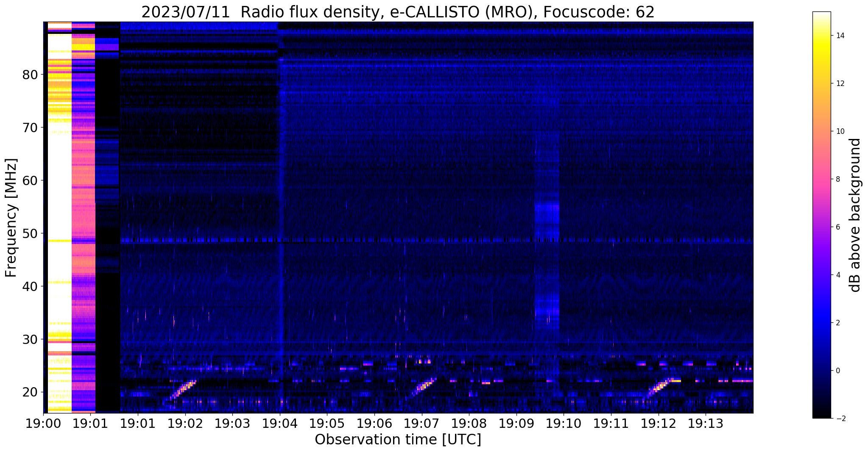
Task: Click the 80 MHz frequency tick label
Action: (30, 75)
